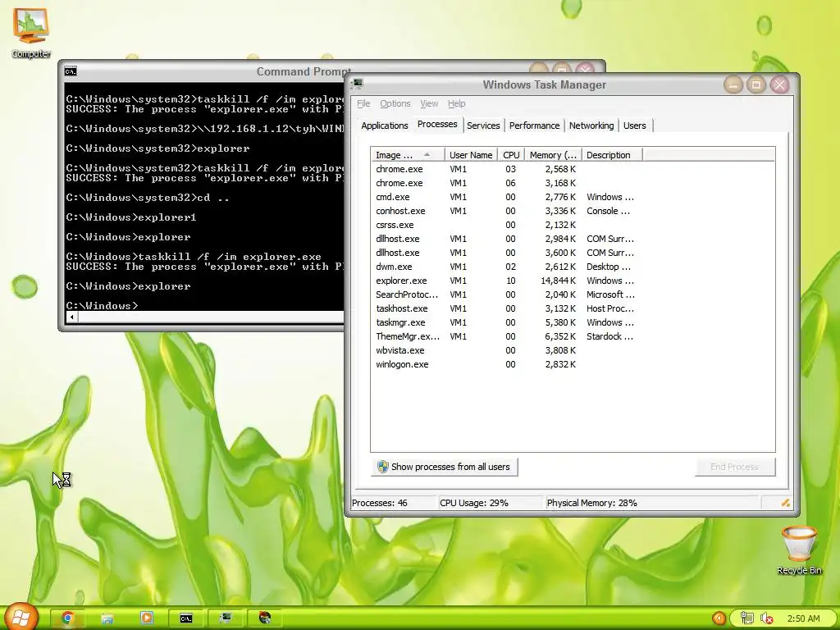Image resolution: width=840 pixels, height=630 pixels.
Task: Select the cmd.exe process row
Action: pyautogui.click(x=572, y=197)
